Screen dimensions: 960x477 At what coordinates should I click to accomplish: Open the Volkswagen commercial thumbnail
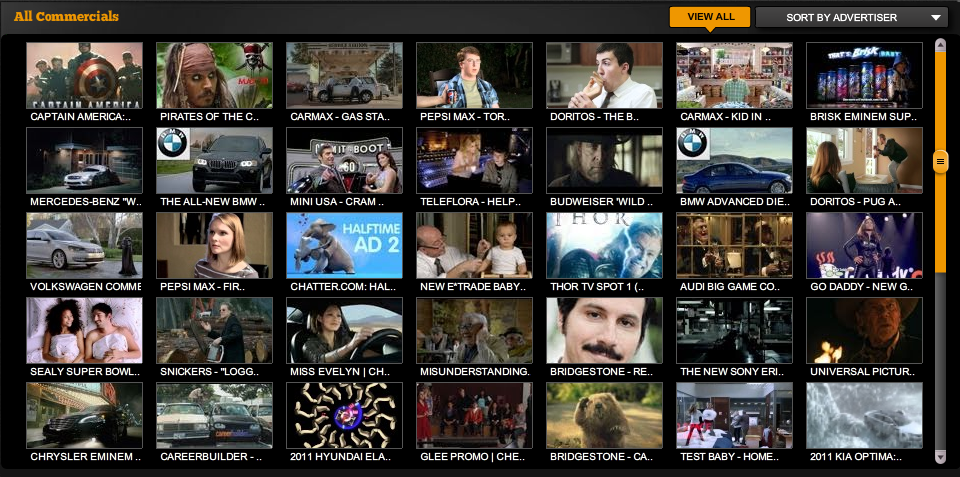(84, 246)
